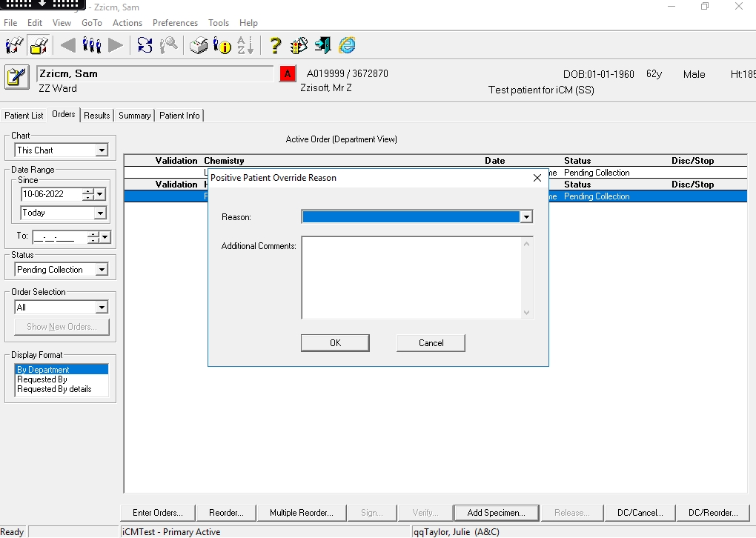Open the Tools menu
This screenshot has height=538, width=756.
coord(219,23)
